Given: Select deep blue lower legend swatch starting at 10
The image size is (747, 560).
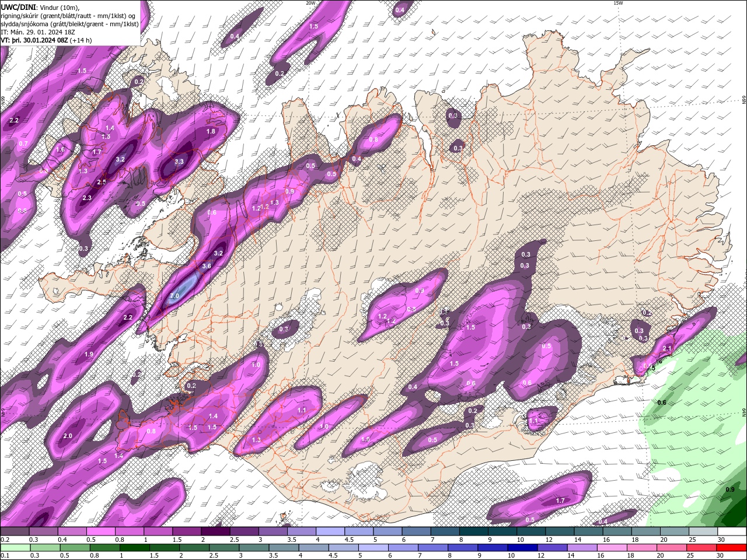Looking at the screenshot, I should pyautogui.click(x=522, y=548).
